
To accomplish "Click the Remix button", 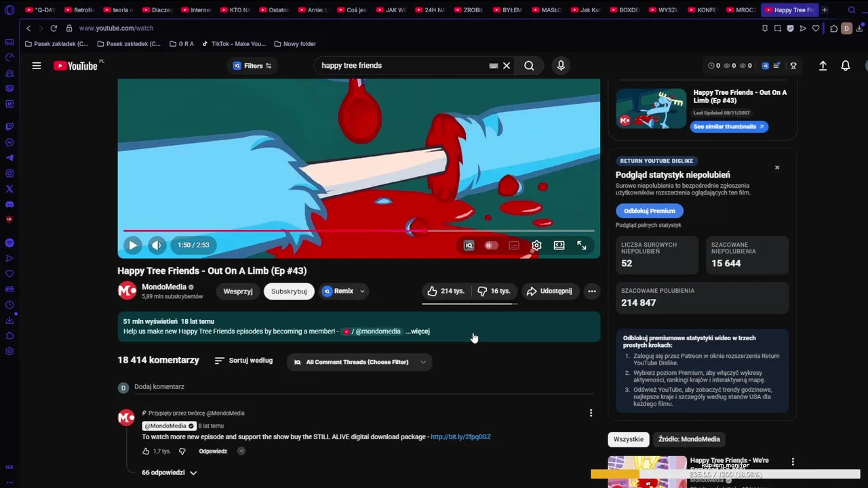I will 338,291.
